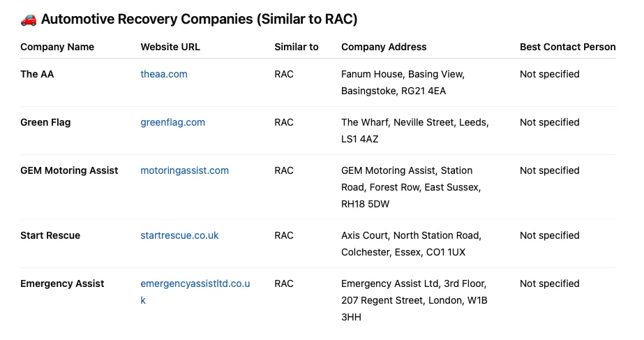
Task: Click The Wharf, Neville Street address
Action: [x=415, y=131]
